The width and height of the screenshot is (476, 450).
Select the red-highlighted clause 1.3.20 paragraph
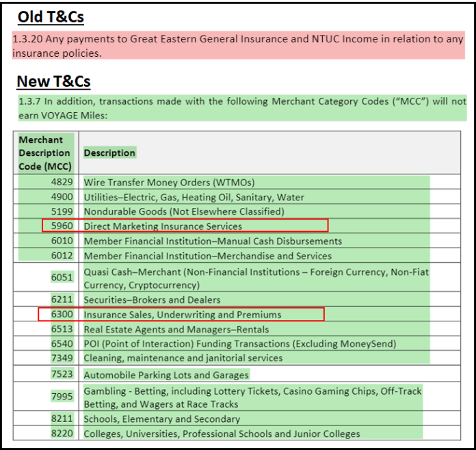(x=237, y=46)
